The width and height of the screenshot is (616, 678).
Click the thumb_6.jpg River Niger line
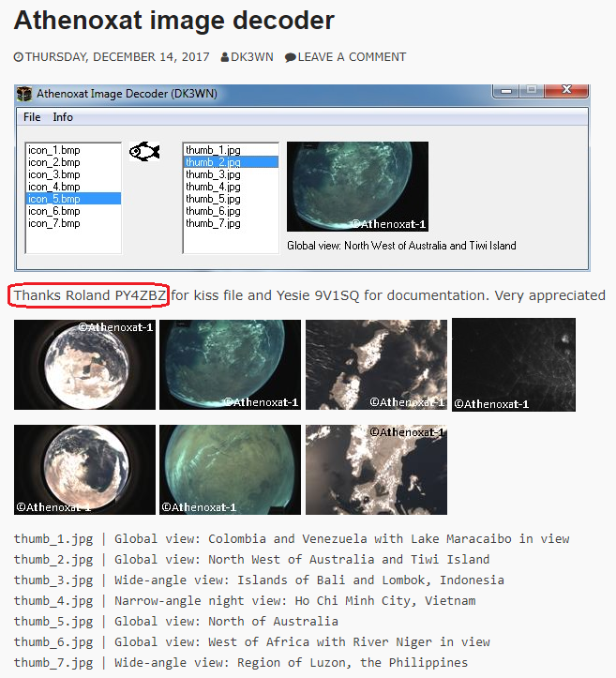(x=251, y=642)
